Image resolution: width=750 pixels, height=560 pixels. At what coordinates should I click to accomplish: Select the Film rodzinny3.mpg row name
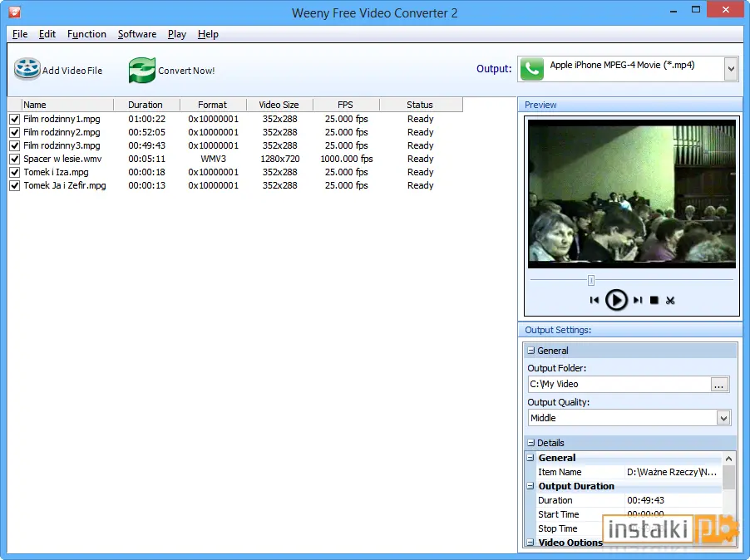[62, 145]
